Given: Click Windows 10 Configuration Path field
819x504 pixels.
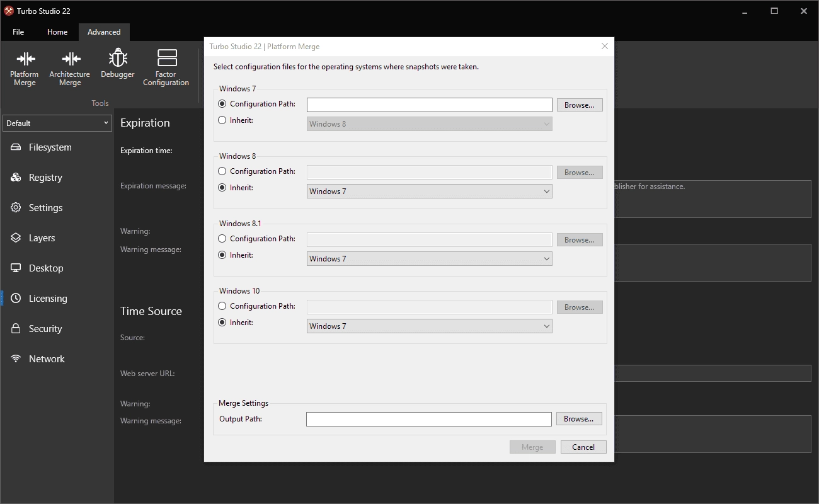Looking at the screenshot, I should [430, 307].
